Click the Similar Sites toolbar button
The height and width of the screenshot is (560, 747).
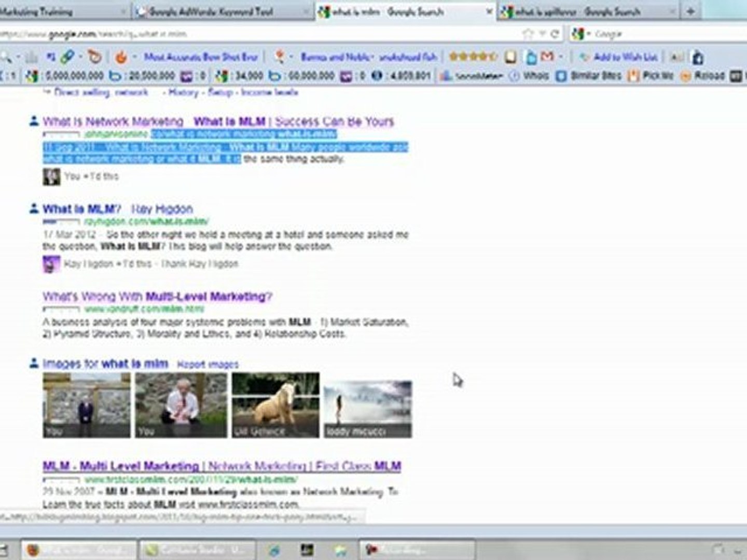[x=588, y=76]
